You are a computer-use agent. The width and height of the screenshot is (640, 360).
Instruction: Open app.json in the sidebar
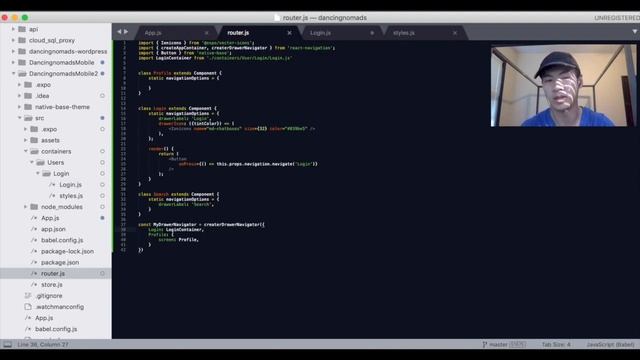(53, 229)
